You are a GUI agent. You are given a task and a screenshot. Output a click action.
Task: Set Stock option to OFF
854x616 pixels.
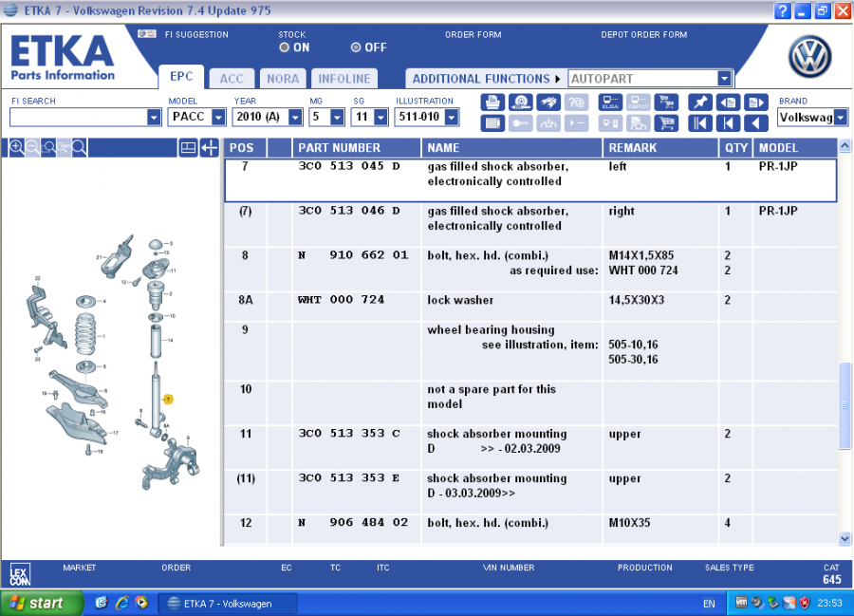coord(356,47)
